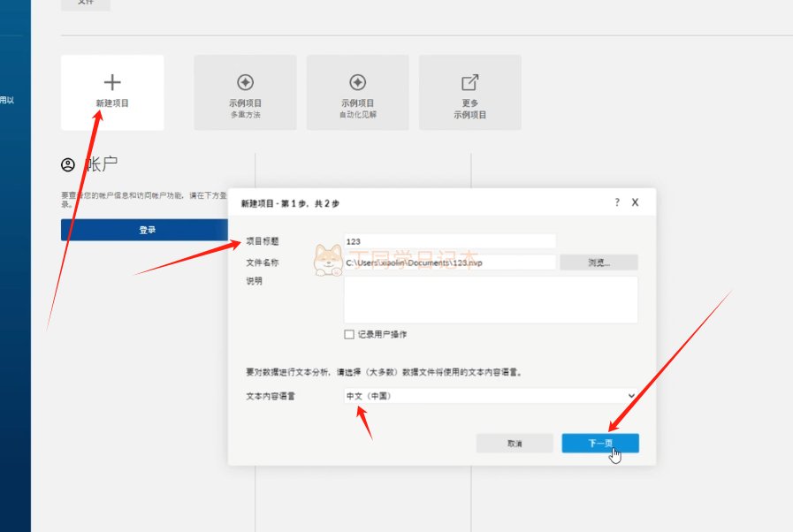Open the 示例项目 多重方法 sample tile

(x=245, y=93)
